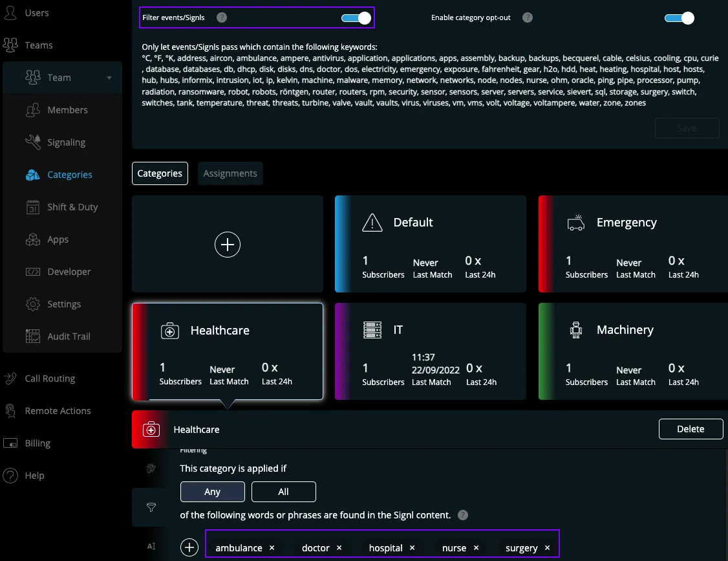Click the Machinery robot icon
Image resolution: width=728 pixels, height=561 pixels.
click(x=575, y=330)
